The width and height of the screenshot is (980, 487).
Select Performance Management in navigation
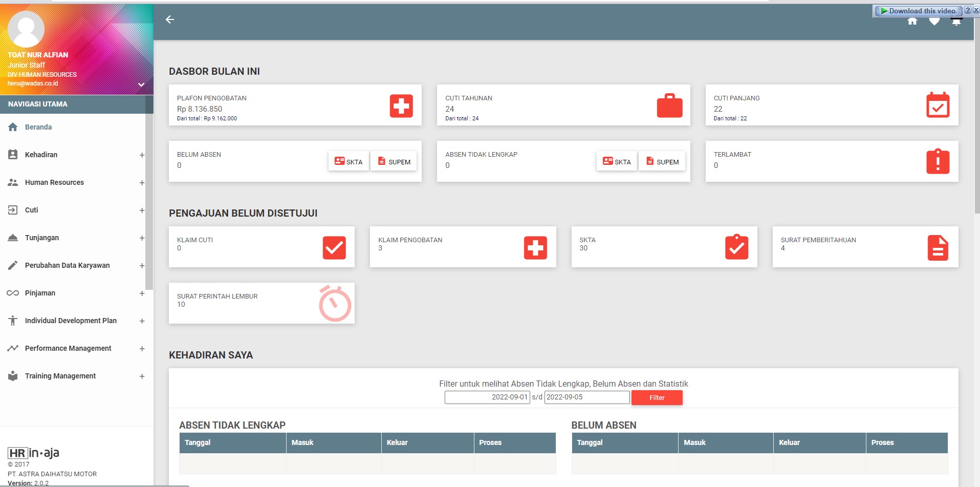click(x=68, y=348)
